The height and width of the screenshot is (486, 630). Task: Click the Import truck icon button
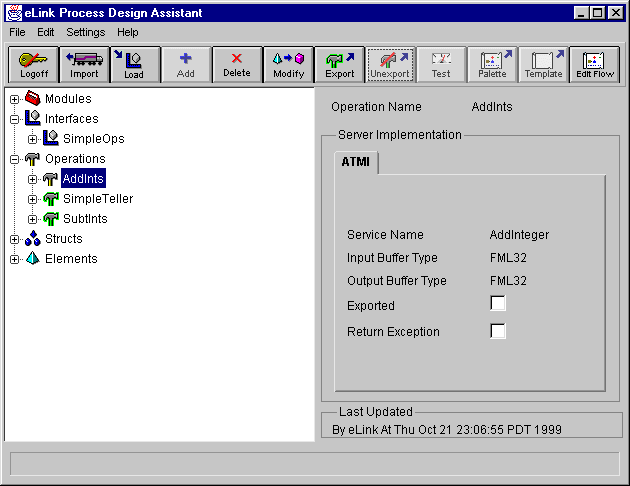[x=84, y=65]
